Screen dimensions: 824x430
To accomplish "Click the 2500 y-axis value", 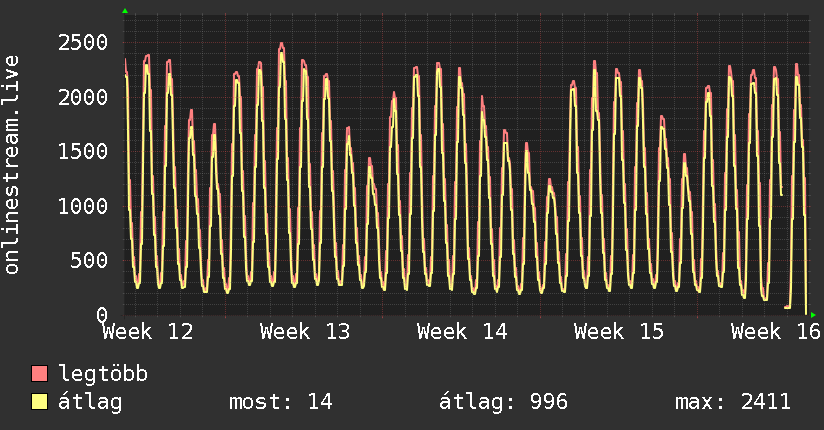I will coord(83,43).
